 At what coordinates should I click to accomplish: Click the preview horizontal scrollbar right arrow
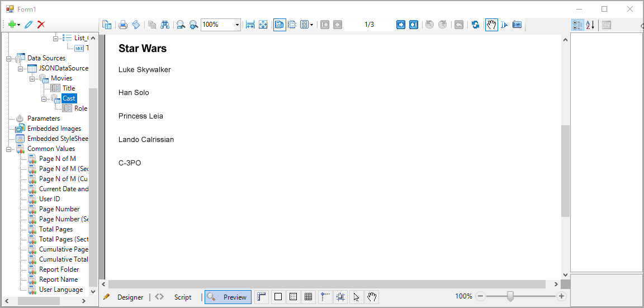pyautogui.click(x=556, y=284)
